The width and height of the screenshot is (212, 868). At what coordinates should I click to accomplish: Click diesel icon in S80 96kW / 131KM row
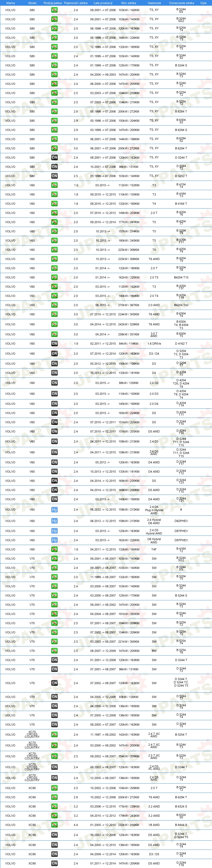click(54, 167)
